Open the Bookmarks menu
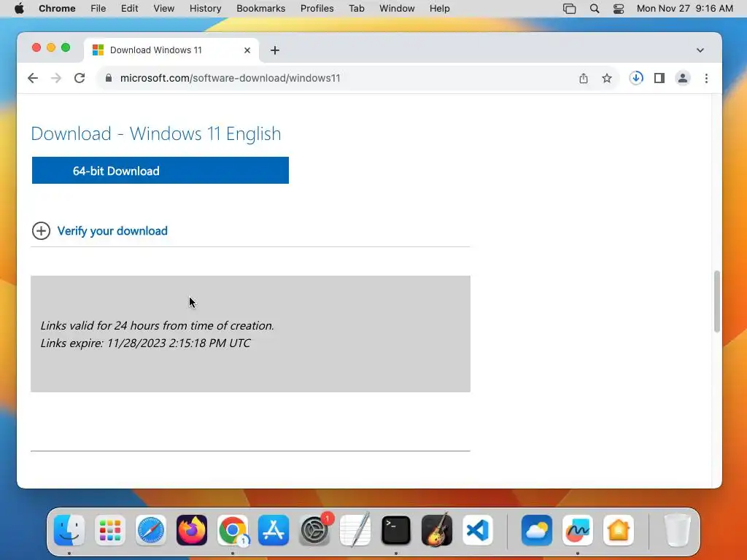Viewport: 747px width, 560px height. tap(260, 8)
